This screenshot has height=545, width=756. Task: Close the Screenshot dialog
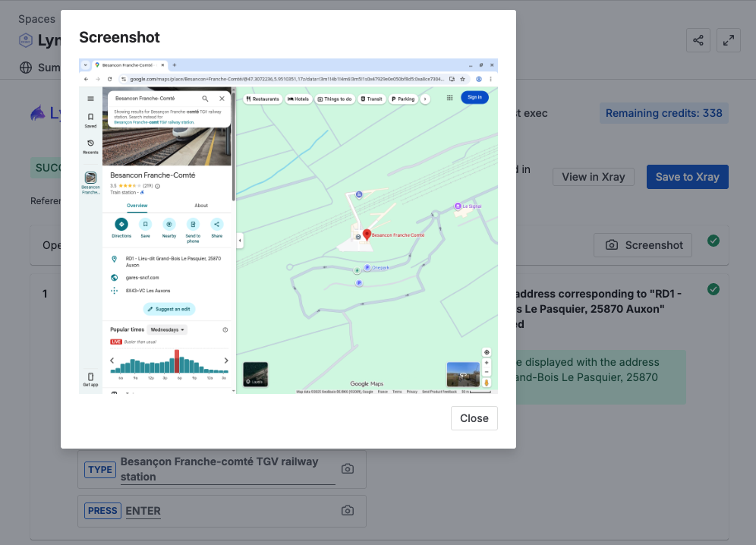(474, 418)
